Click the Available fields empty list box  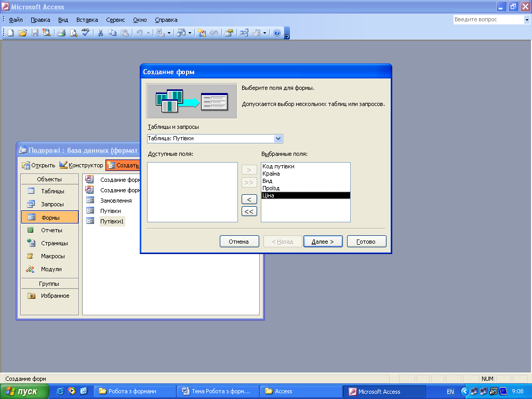pyautogui.click(x=192, y=192)
